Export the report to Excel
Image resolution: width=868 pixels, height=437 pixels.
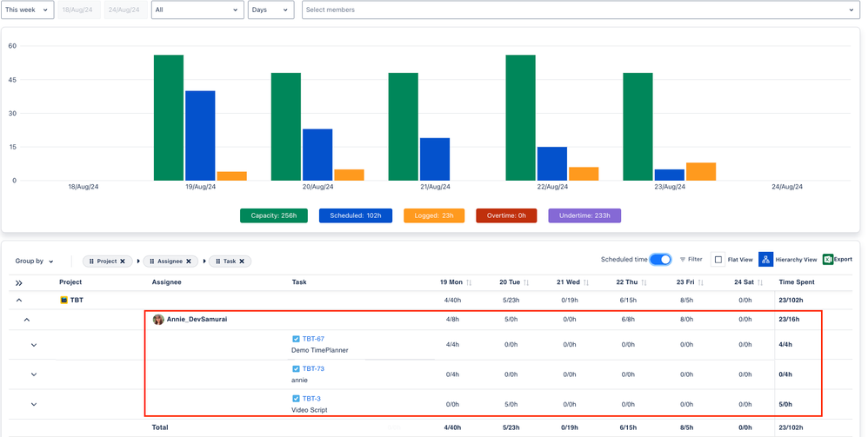coord(828,260)
